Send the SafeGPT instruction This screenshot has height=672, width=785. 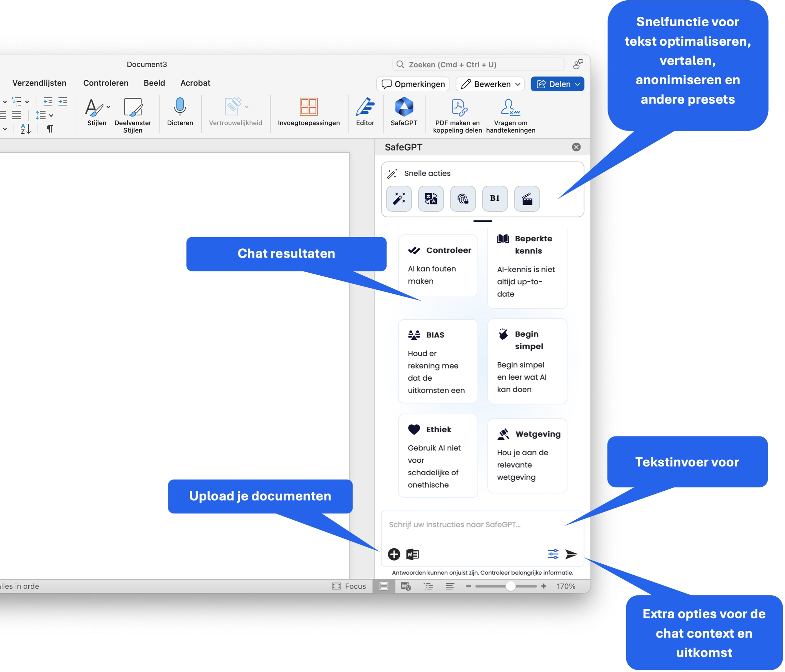tap(571, 554)
